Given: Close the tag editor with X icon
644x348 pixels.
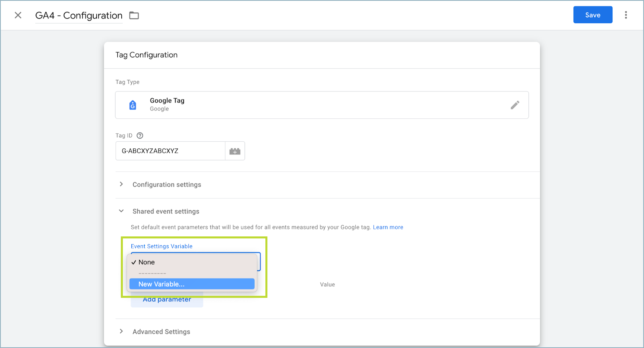Looking at the screenshot, I should pyautogui.click(x=18, y=15).
